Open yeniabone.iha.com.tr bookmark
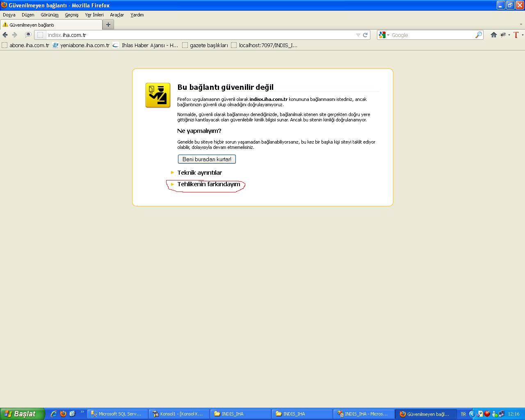Image resolution: width=525 pixels, height=420 pixels. coord(81,45)
